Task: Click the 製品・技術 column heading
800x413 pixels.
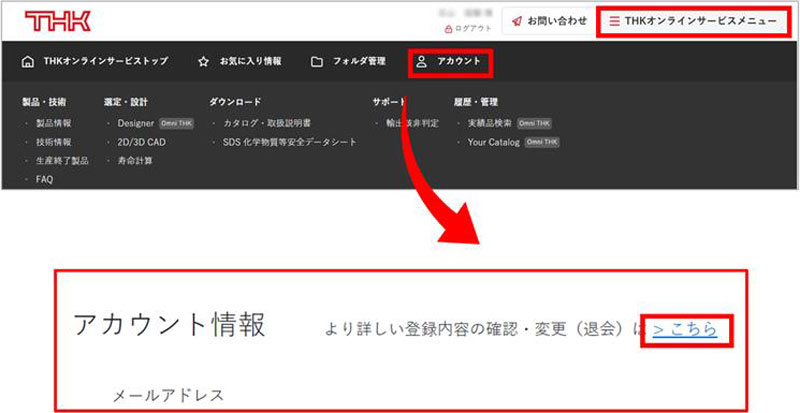Action: click(x=44, y=102)
